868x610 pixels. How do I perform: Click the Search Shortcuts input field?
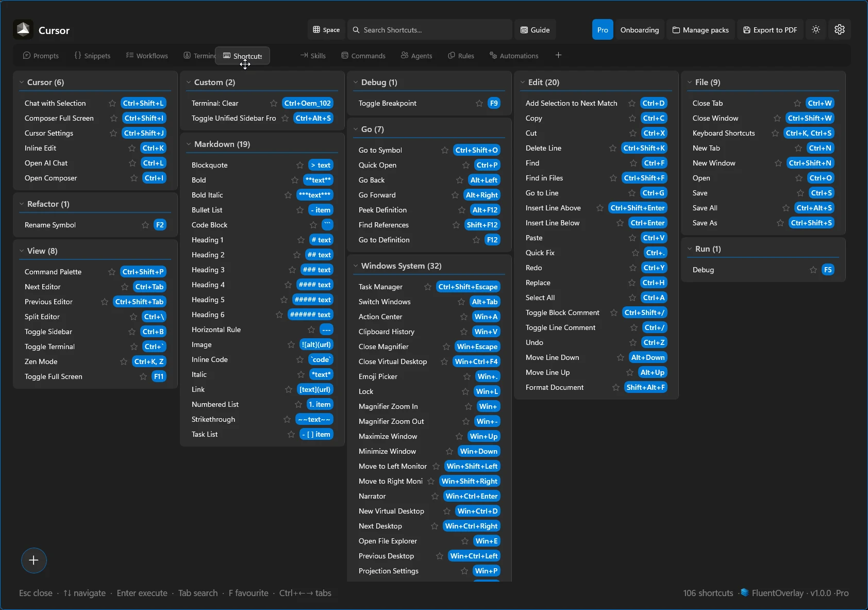coord(430,29)
